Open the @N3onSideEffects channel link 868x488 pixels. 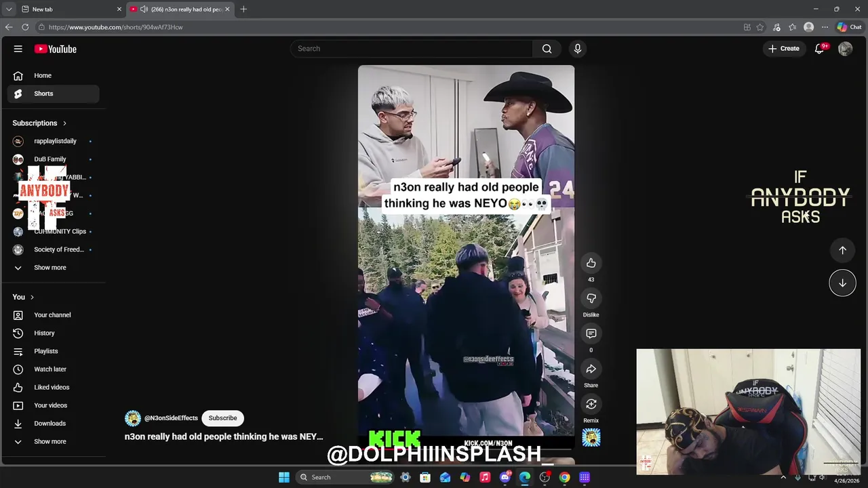pyautogui.click(x=171, y=418)
